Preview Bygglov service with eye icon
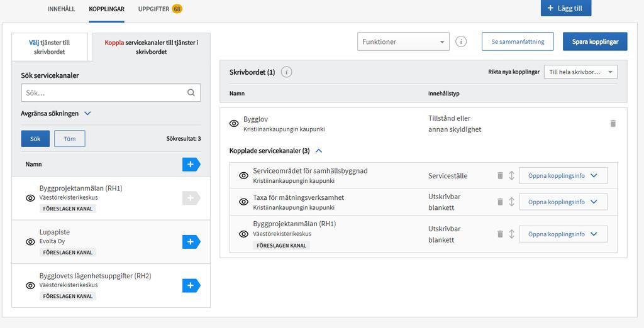Screen dimensions: 644x328 234,124
